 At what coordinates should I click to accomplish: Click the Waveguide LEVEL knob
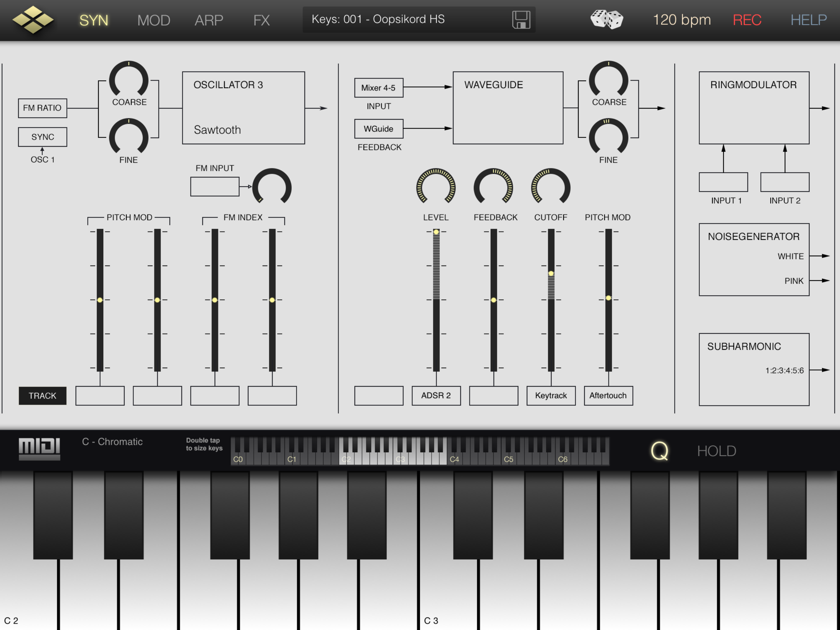point(436,187)
